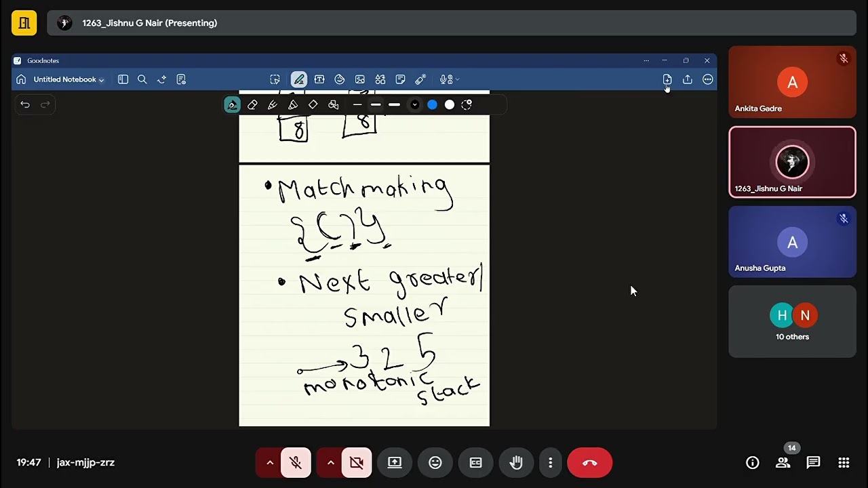Show the people participants panel
This screenshot has width=868, height=488.
click(783, 462)
